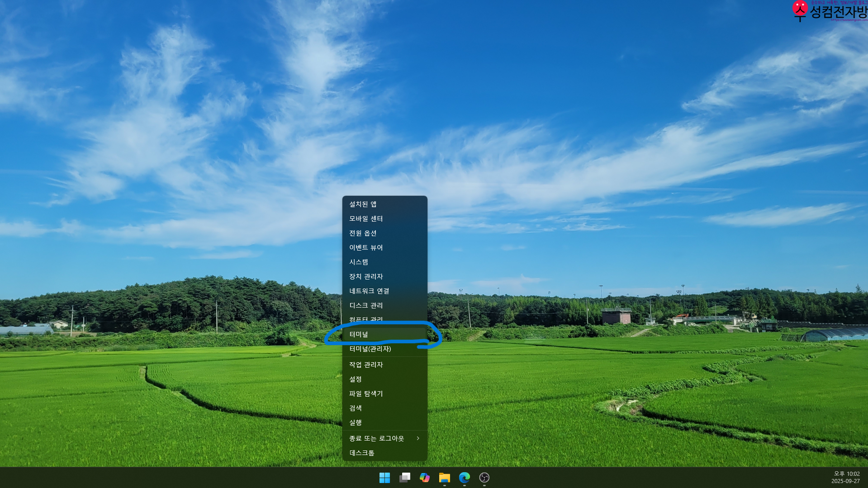This screenshot has height=488, width=868.
Task: Launch Microsoft Edge from the taskbar
Action: [464, 478]
